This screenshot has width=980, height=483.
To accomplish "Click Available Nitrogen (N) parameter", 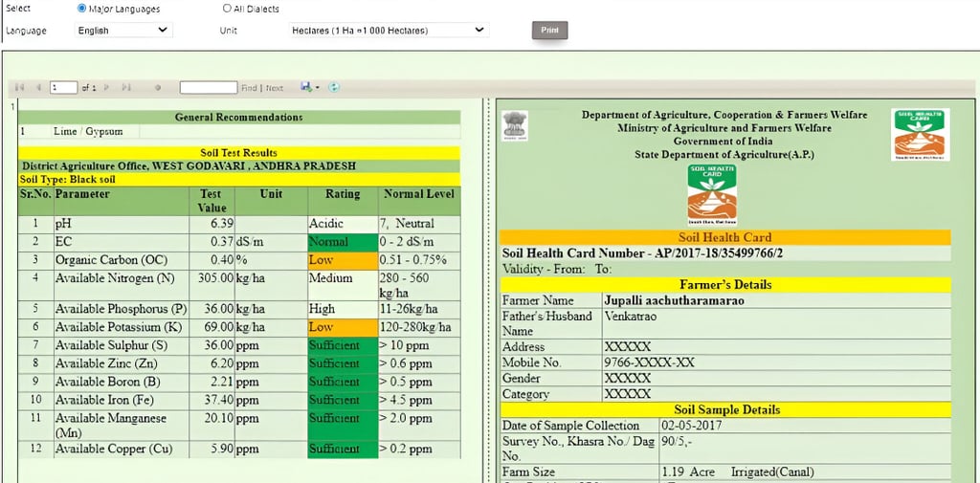I will (x=115, y=278).
